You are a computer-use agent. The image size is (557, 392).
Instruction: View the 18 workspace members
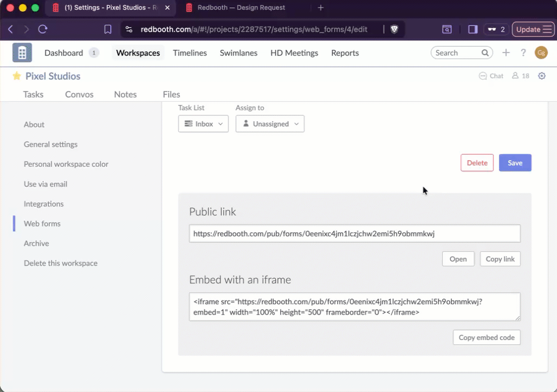(x=520, y=76)
